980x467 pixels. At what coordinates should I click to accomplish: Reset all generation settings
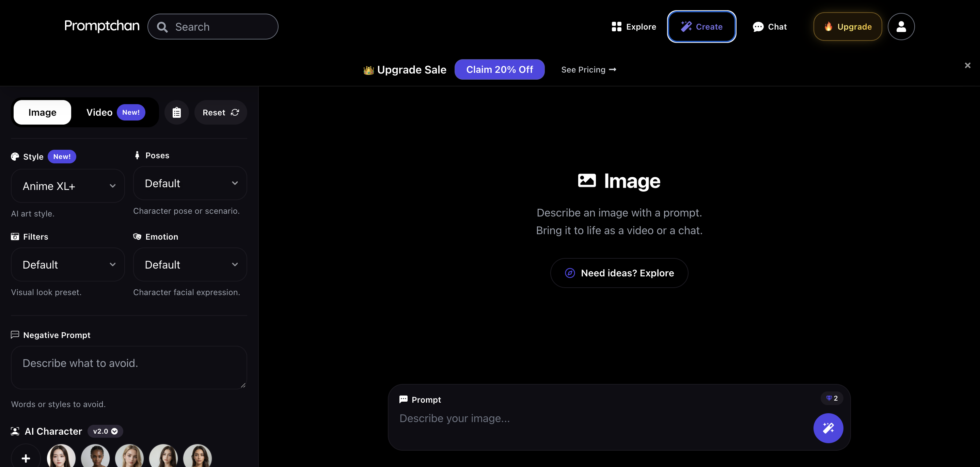[x=221, y=112]
